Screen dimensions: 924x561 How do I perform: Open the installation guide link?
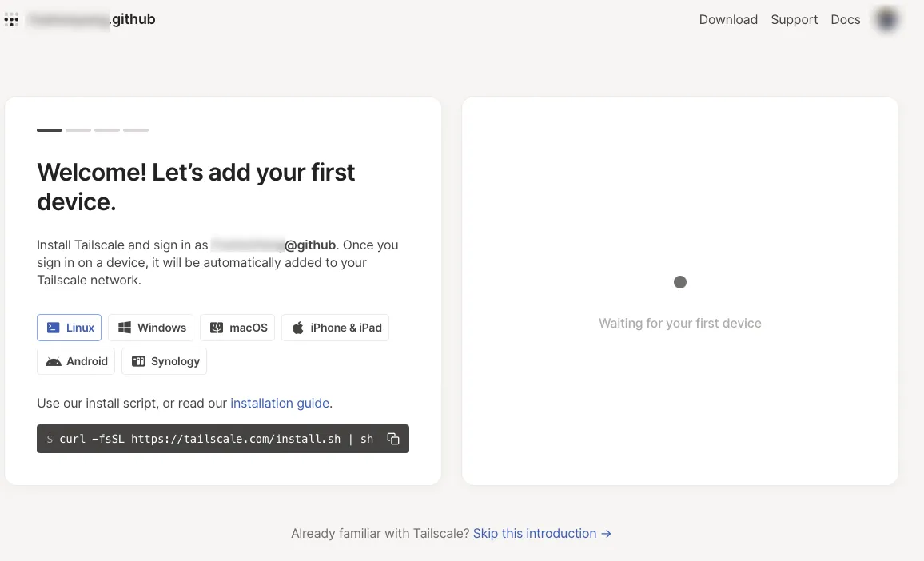point(280,404)
